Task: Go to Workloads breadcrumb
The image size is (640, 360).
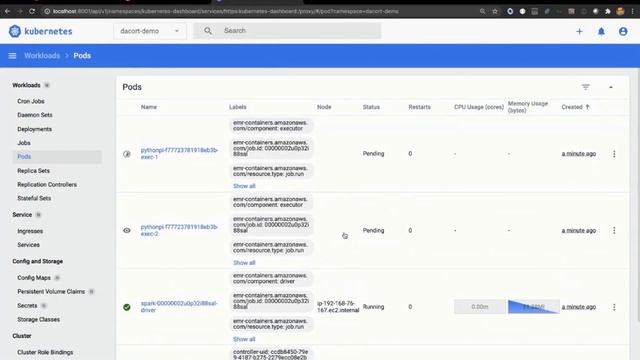Action: tap(42, 56)
